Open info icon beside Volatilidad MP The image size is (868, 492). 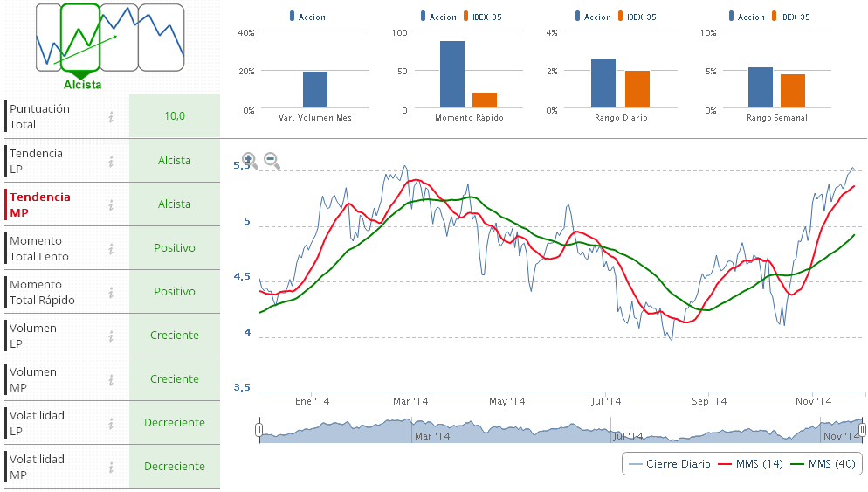(111, 467)
